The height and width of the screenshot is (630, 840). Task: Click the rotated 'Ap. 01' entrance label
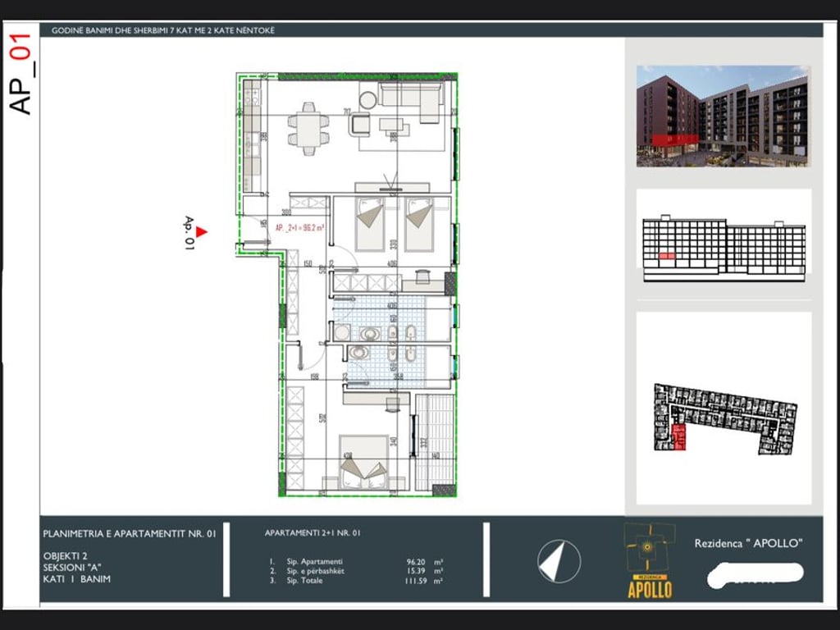click(188, 233)
